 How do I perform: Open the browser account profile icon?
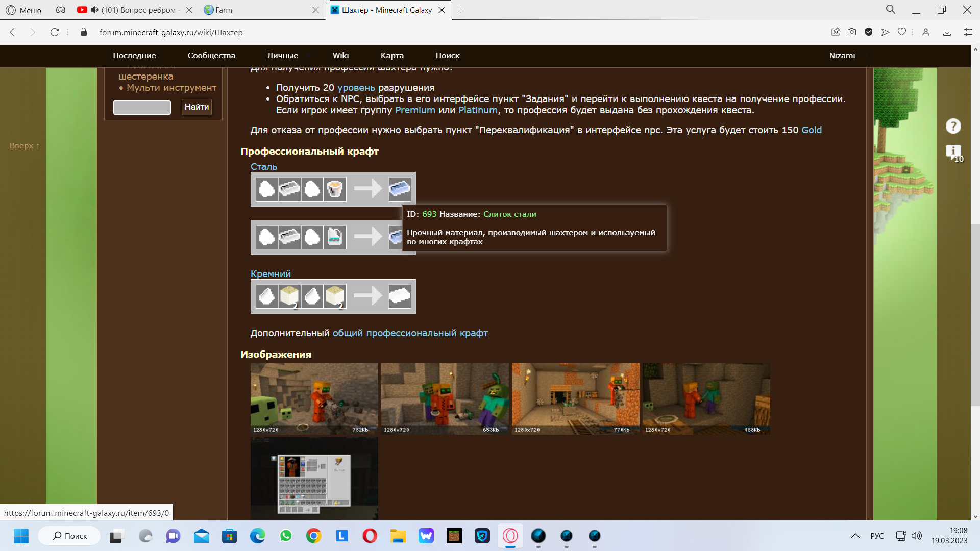pos(926,32)
